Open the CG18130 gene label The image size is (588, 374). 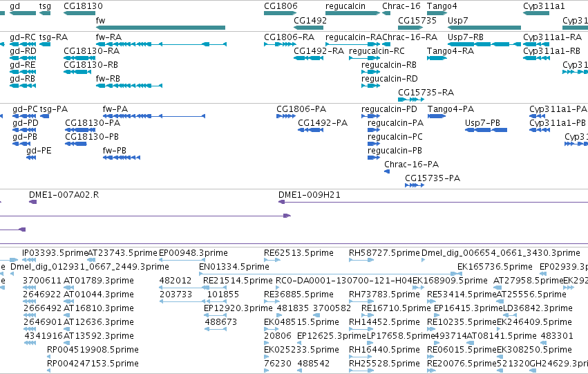pos(83,6)
